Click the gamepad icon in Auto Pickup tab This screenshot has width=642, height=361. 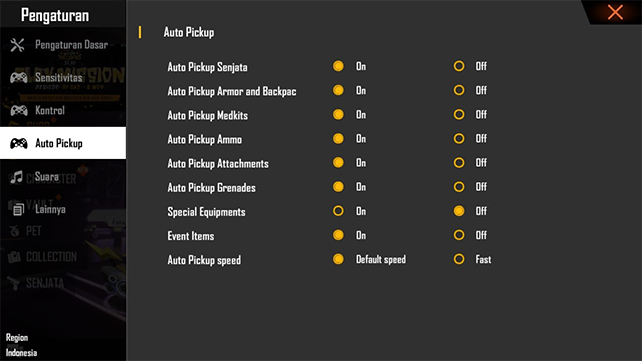point(18,143)
